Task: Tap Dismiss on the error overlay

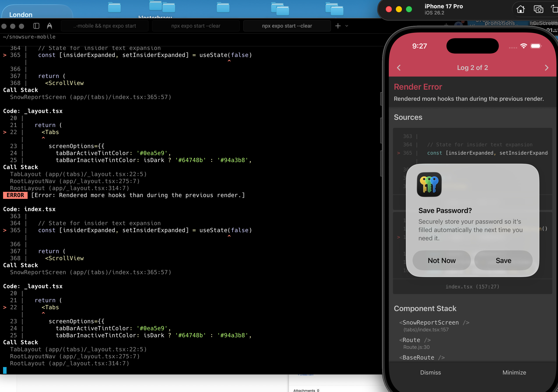Action: coord(430,372)
